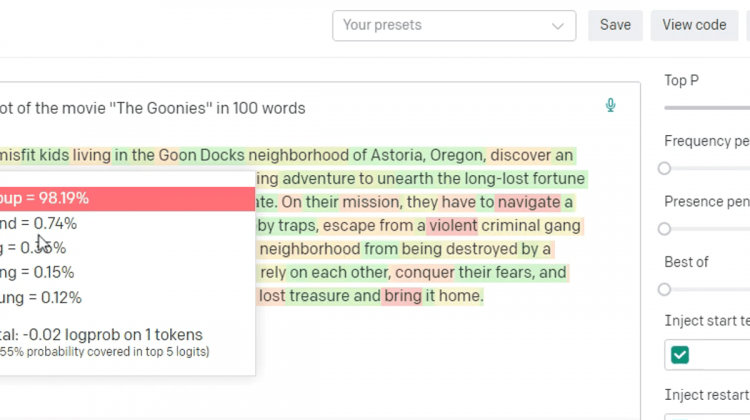750x420 pixels.
Task: Click the Presence penalty slider handle
Action: (x=665, y=228)
